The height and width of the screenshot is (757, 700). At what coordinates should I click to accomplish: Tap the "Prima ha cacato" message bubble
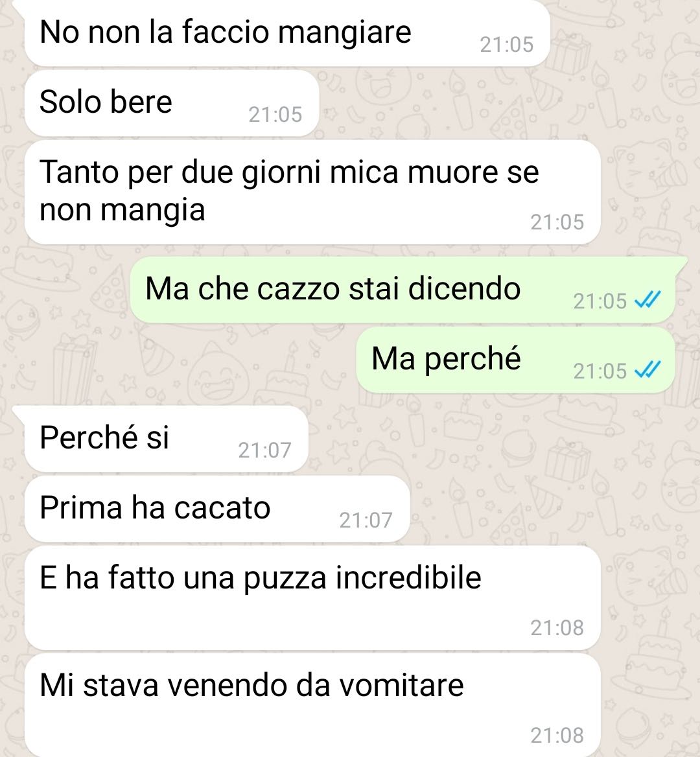coord(216,508)
